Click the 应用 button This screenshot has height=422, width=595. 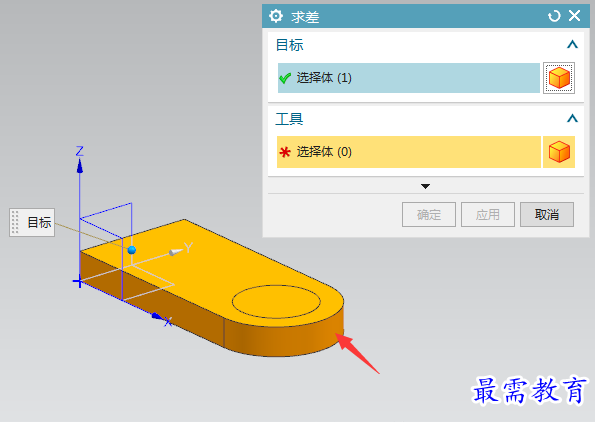coord(488,214)
